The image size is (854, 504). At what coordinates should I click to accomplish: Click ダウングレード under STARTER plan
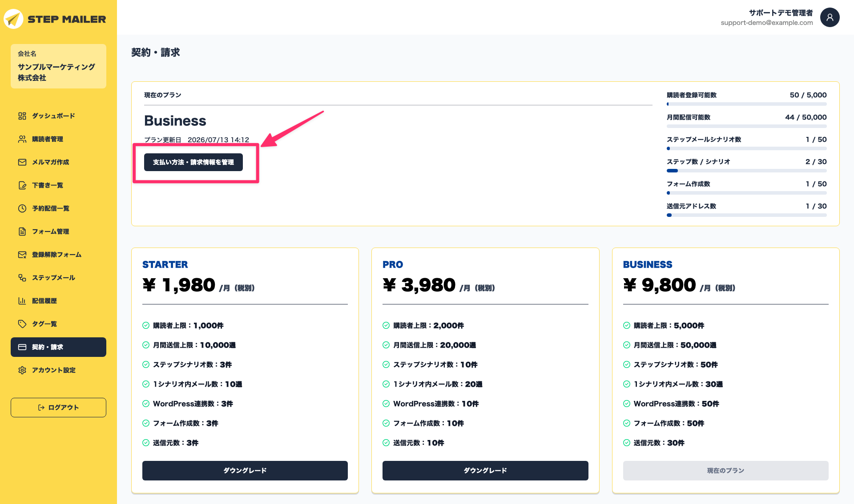tap(245, 471)
